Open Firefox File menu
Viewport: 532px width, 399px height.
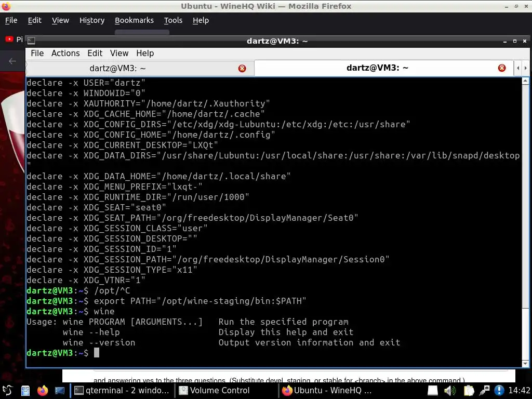[11, 20]
